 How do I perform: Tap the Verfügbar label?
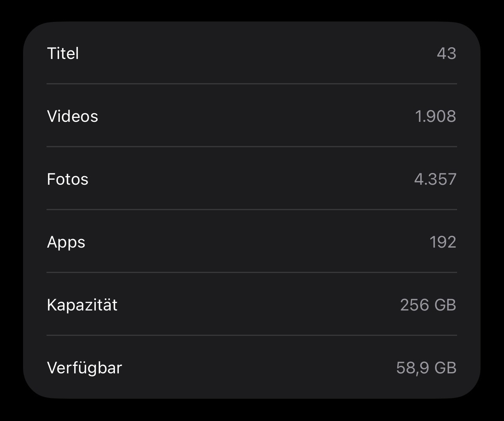coord(84,368)
